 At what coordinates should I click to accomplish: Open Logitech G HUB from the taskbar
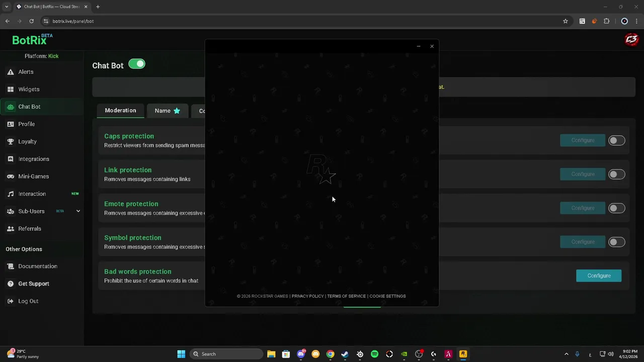pyautogui.click(x=434, y=354)
